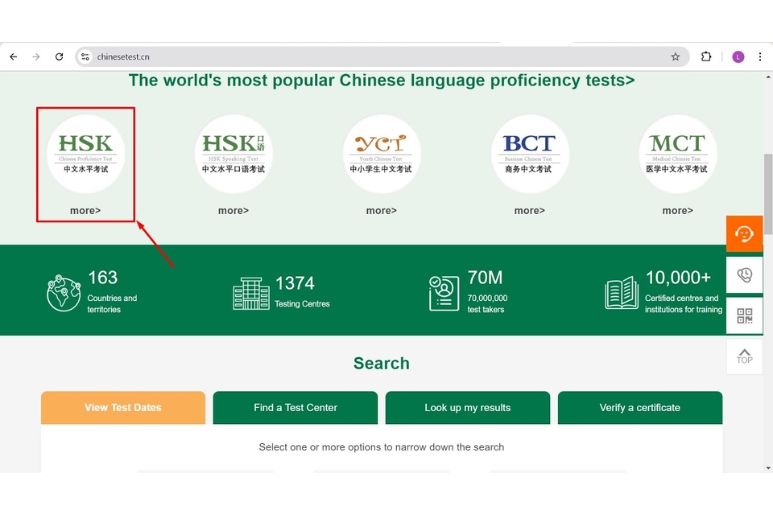Open more> under the MCT logo
Viewport: 773px width, 515px height.
[677, 210]
